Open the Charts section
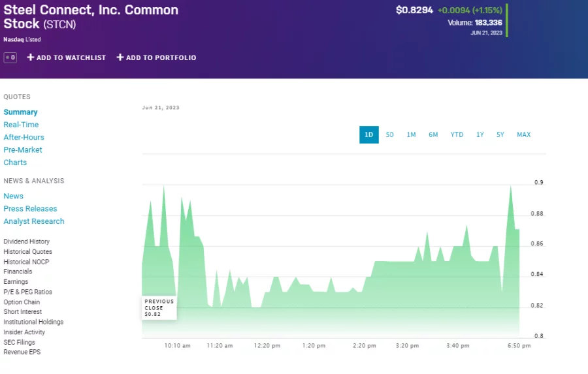 tap(15, 163)
